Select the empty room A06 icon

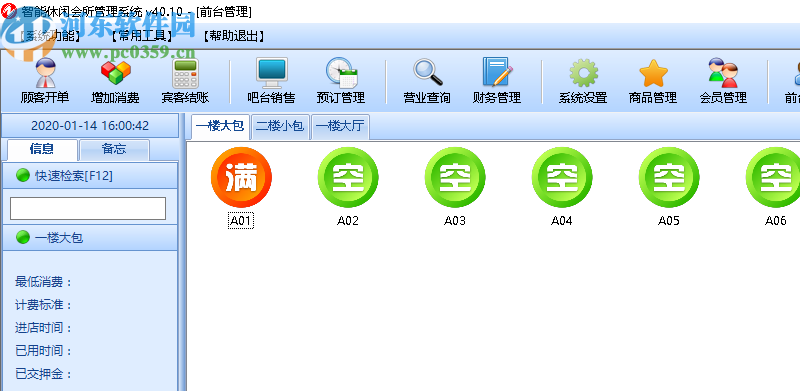(773, 177)
